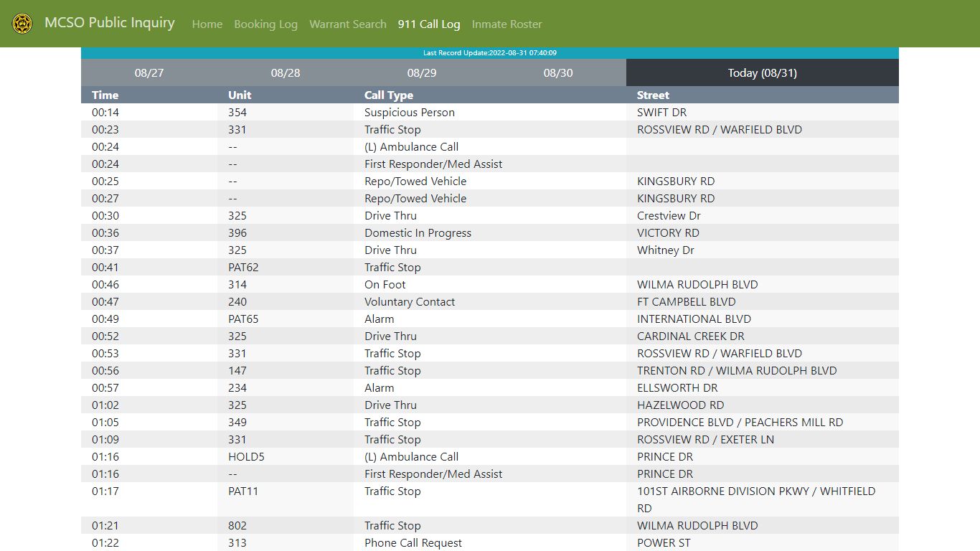Click the MCSO sheriff badge logo
The height and width of the screenshot is (551, 980).
[x=22, y=24]
